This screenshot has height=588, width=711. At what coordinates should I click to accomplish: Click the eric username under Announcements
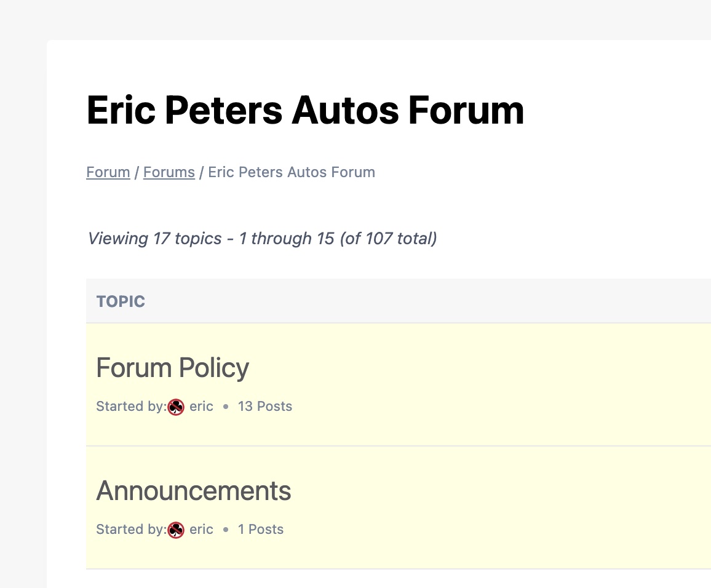coord(201,530)
